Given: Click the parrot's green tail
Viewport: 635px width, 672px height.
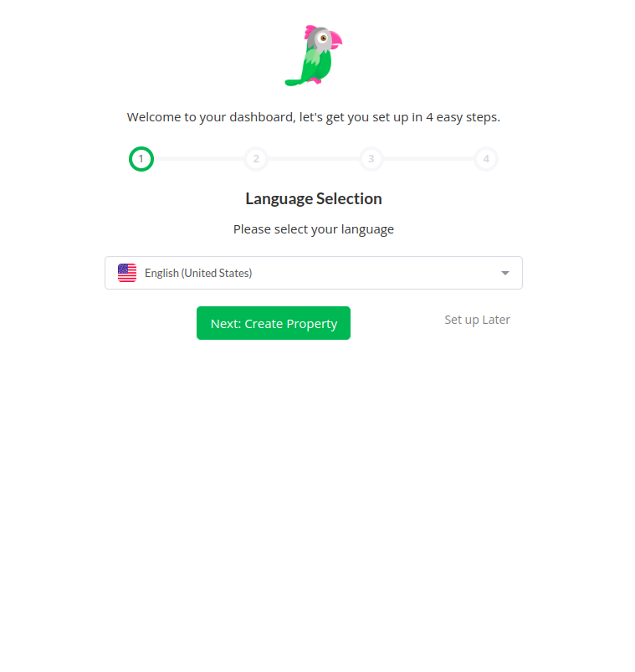Looking at the screenshot, I should (294, 82).
